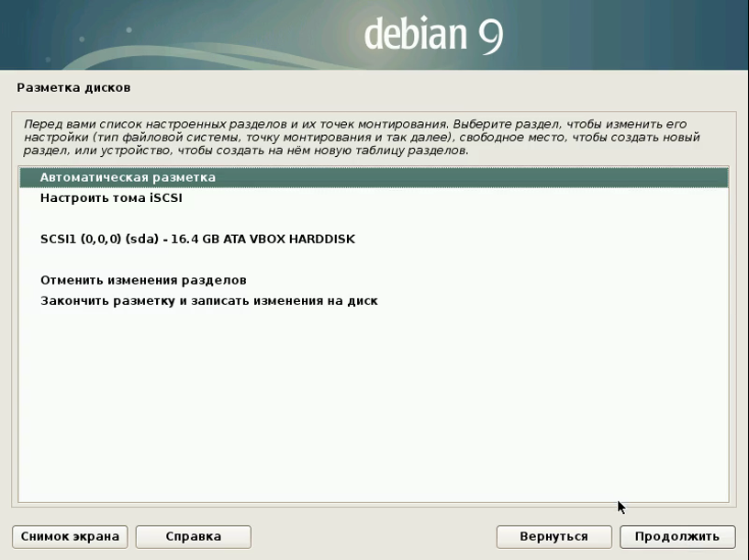Choose 'Настроить тома iSCSI' entry
The width and height of the screenshot is (749, 560).
coord(117,197)
